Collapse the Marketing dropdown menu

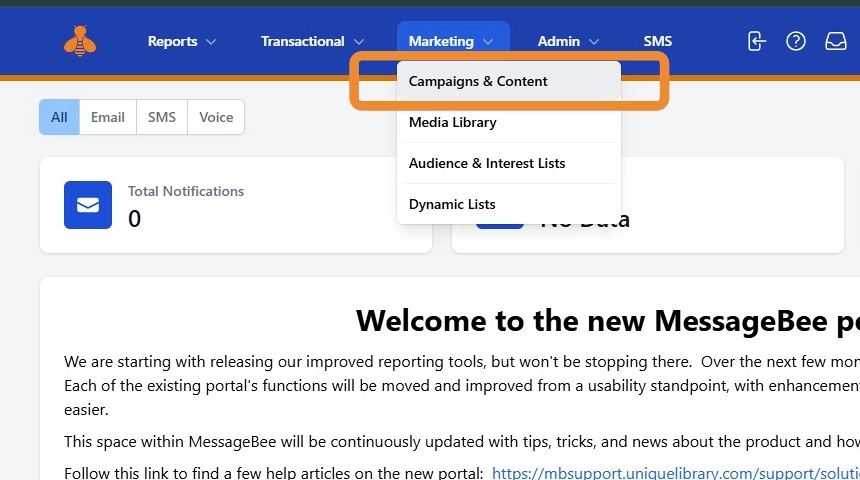(x=453, y=41)
